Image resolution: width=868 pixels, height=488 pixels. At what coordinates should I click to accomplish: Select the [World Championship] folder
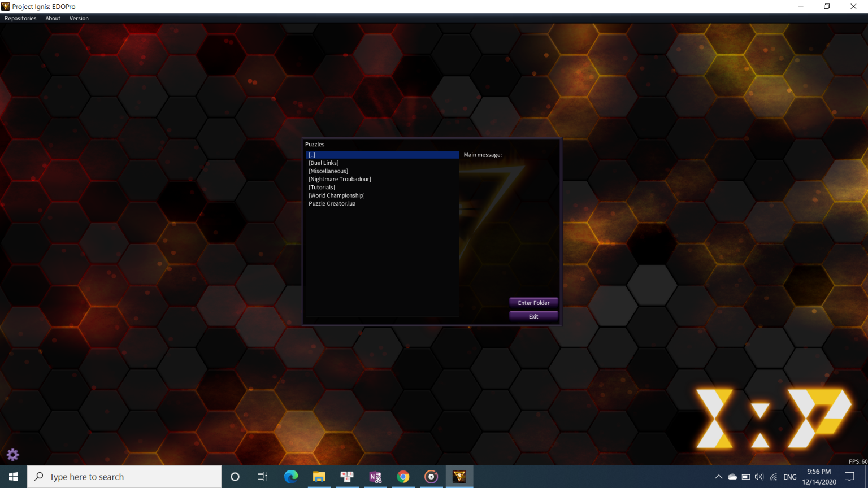click(337, 195)
